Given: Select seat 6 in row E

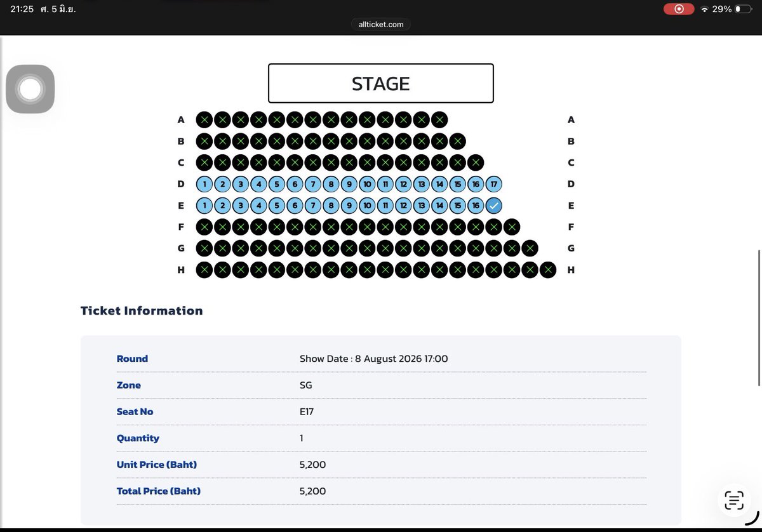Looking at the screenshot, I should coord(295,206).
